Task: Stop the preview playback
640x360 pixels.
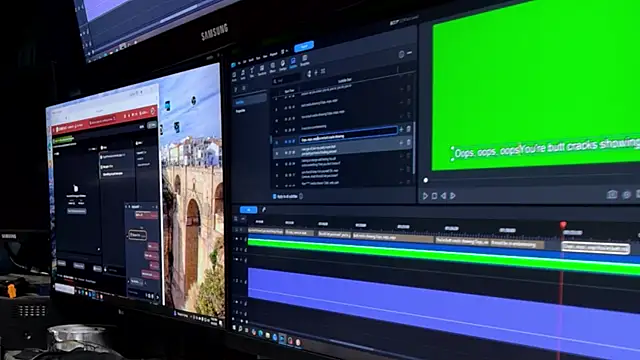Action: [x=434, y=196]
